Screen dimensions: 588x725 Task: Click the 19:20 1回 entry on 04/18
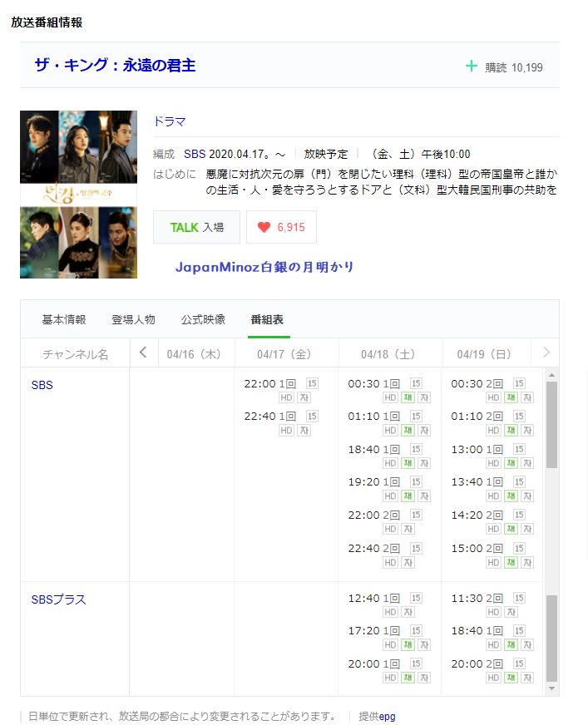(373, 482)
